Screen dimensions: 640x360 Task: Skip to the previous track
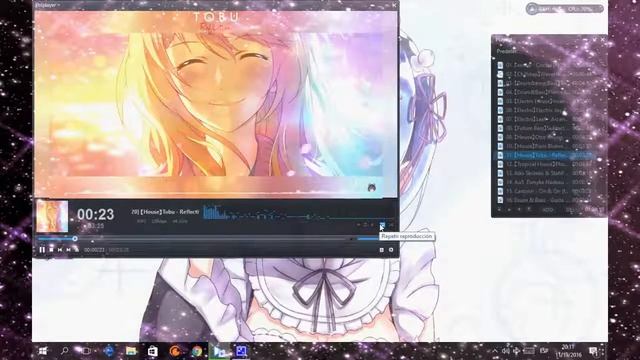click(x=60, y=249)
